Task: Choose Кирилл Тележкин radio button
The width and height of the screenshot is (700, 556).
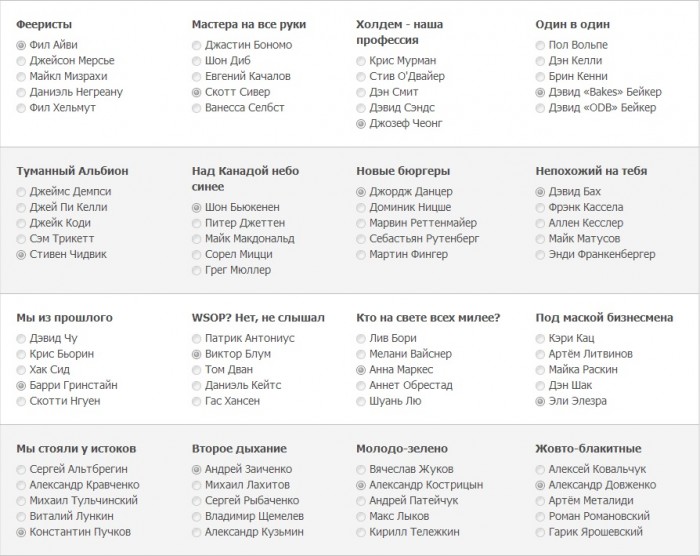Action: (x=361, y=531)
